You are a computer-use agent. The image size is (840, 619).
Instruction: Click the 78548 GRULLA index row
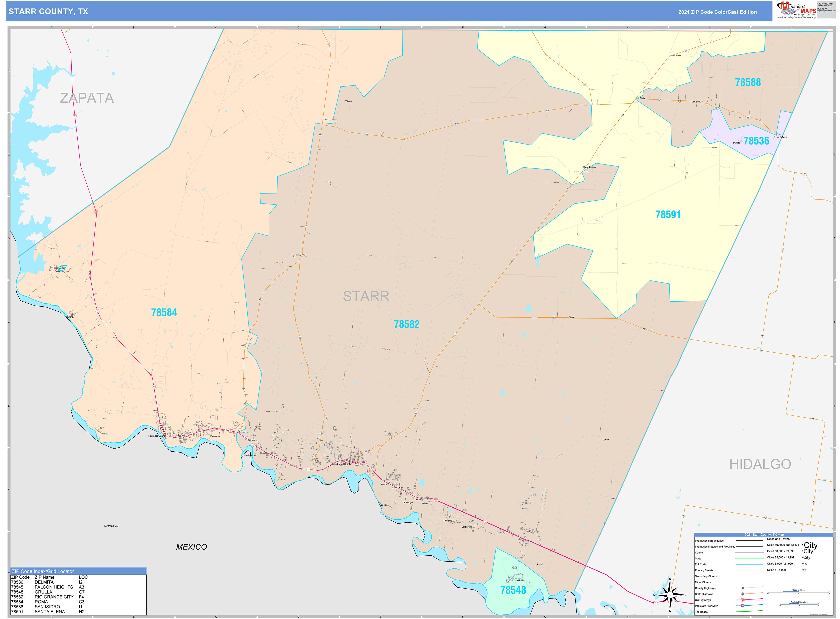[x=48, y=592]
